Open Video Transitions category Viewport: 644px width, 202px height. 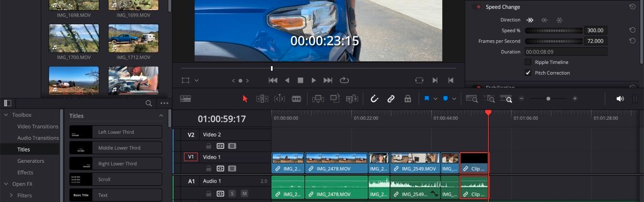coord(38,126)
